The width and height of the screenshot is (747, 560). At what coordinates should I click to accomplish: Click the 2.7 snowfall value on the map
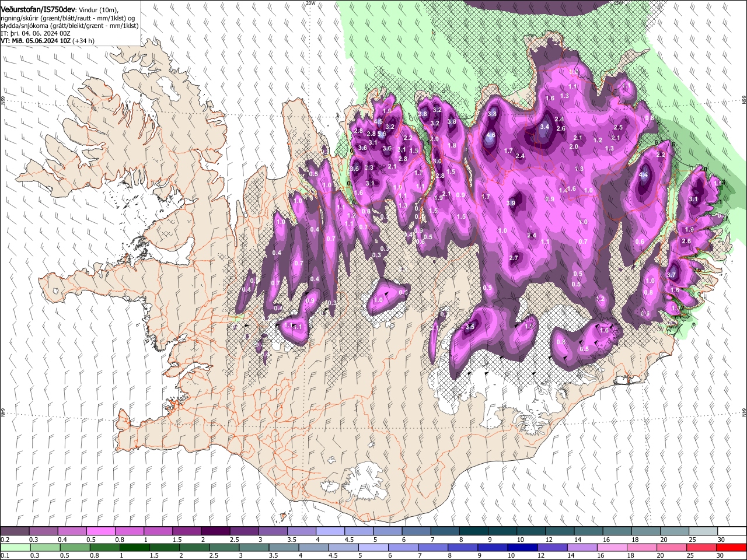click(x=514, y=258)
